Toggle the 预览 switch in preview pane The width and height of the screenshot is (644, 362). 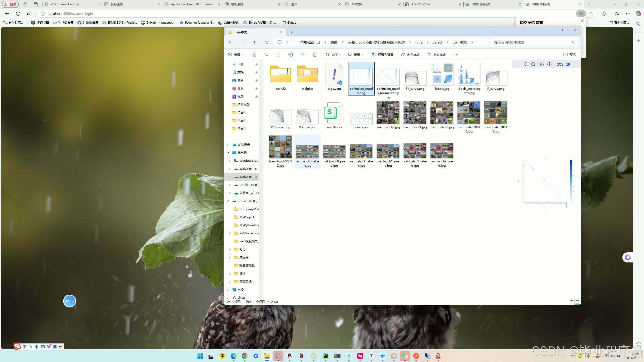pyautogui.click(x=568, y=64)
